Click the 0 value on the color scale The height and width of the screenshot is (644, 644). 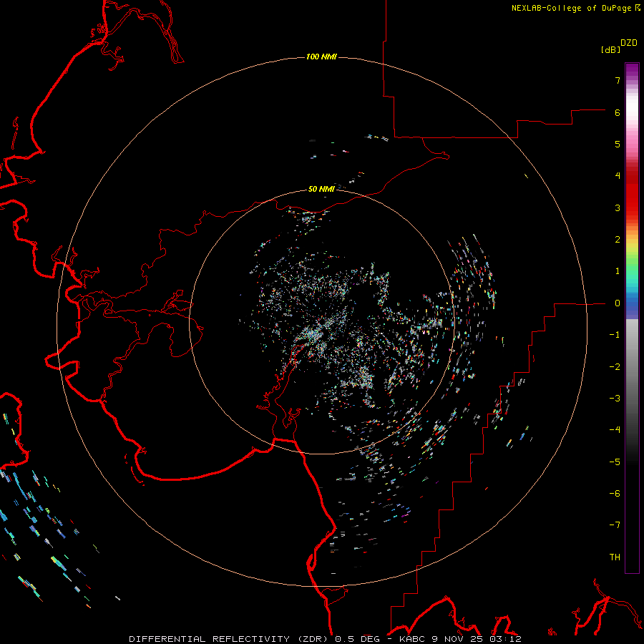point(618,303)
